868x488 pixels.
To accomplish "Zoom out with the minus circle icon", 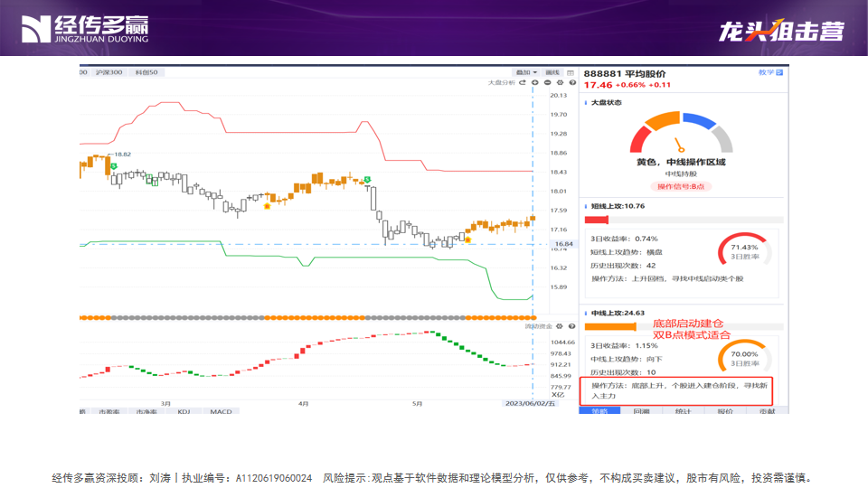I will [x=548, y=82].
